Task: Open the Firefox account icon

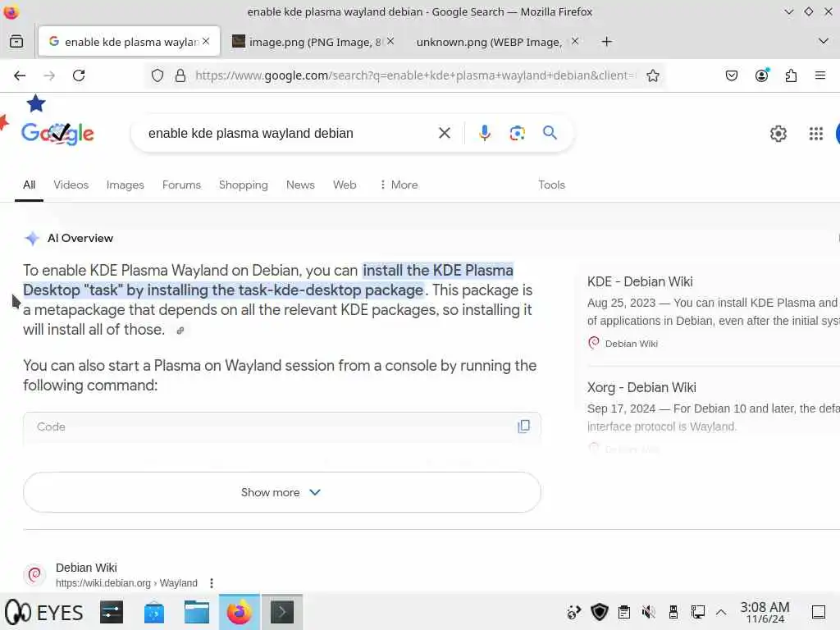Action: point(761,75)
